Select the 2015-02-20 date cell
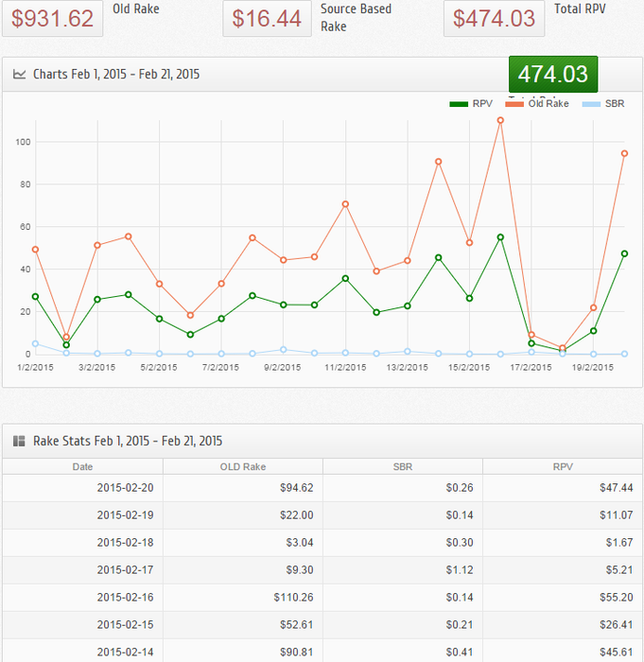Viewport: 644px width, 662px height. click(x=82, y=488)
